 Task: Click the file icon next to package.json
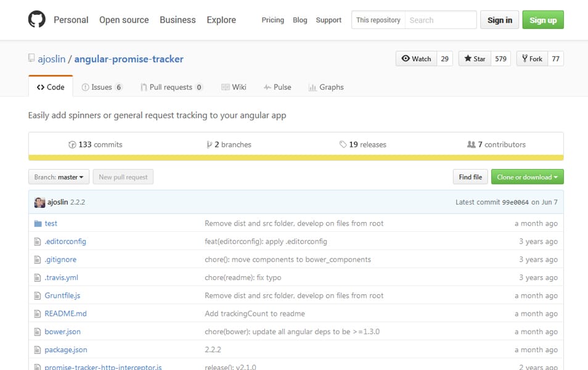tap(38, 350)
